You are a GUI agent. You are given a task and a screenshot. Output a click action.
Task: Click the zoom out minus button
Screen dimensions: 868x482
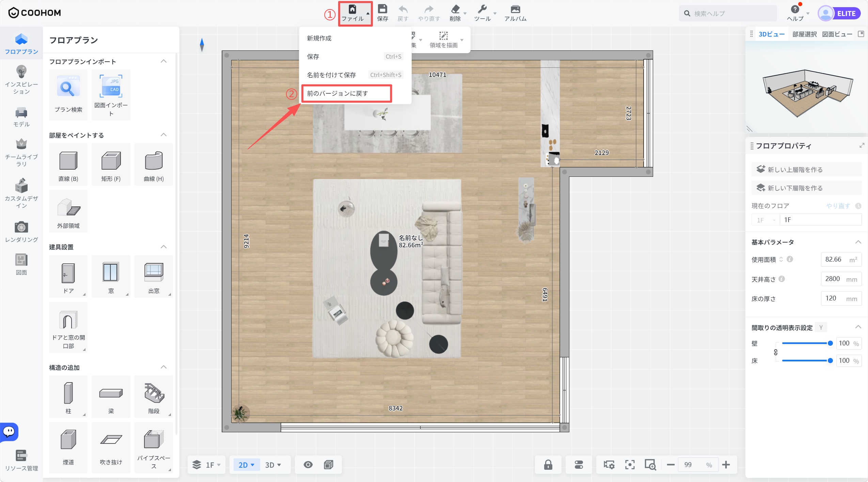pos(670,465)
